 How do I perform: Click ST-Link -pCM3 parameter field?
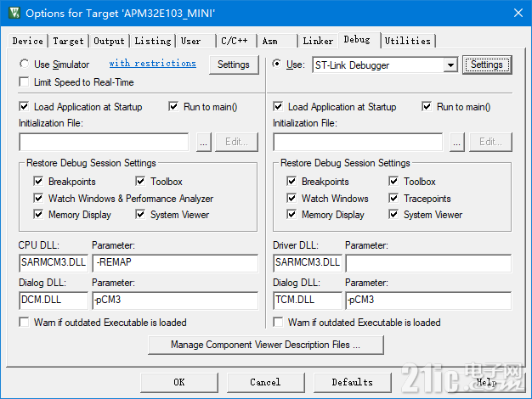[x=428, y=301]
